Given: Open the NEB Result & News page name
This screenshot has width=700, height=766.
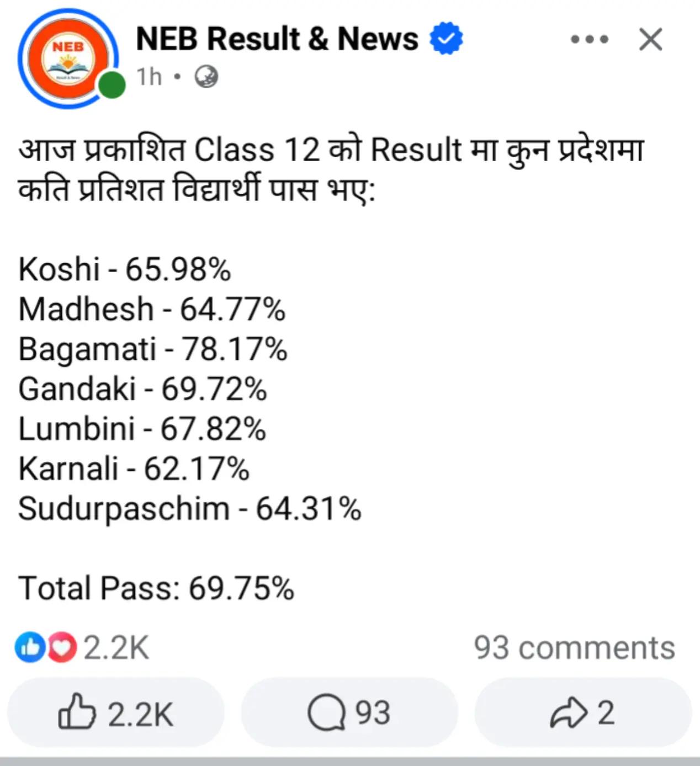Looking at the screenshot, I should tap(277, 39).
